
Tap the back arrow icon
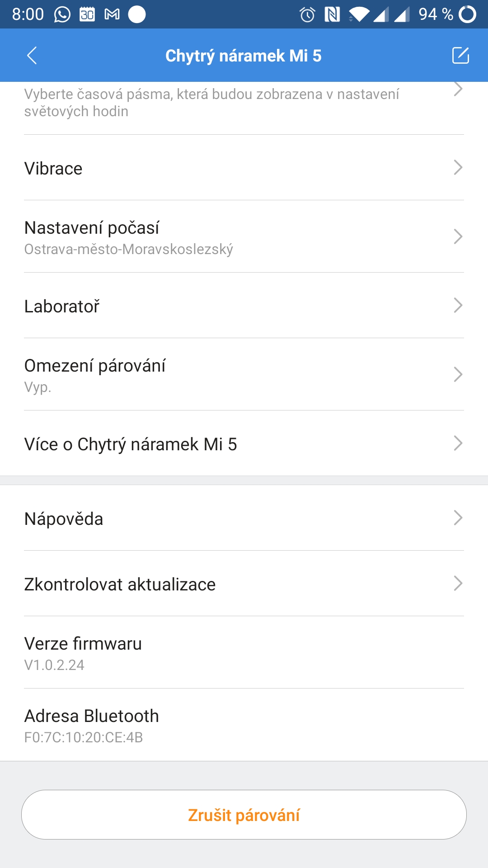[x=32, y=56]
